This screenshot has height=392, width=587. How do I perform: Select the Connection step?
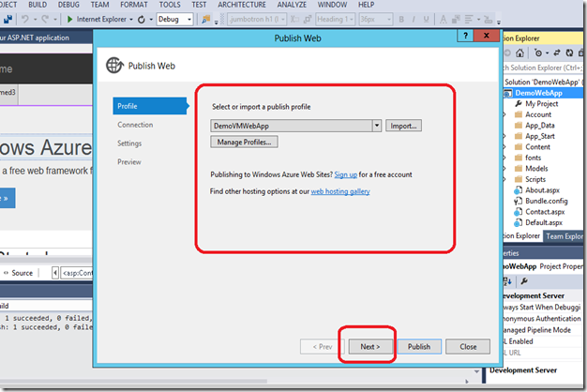(x=135, y=125)
